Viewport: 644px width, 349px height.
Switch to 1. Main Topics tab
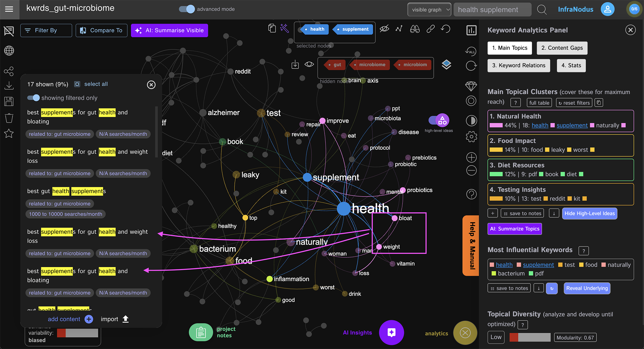pyautogui.click(x=510, y=48)
